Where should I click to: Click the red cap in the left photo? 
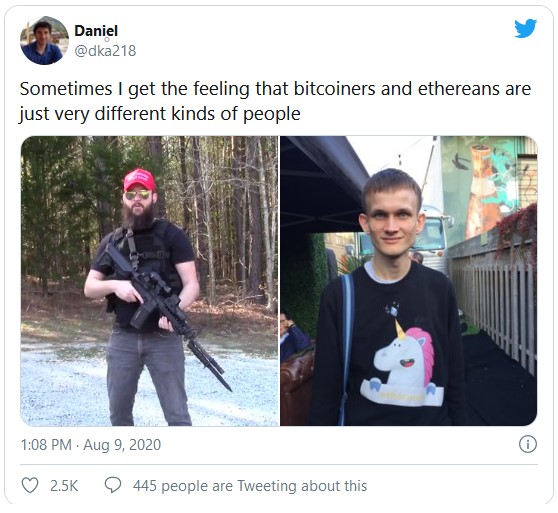140,180
